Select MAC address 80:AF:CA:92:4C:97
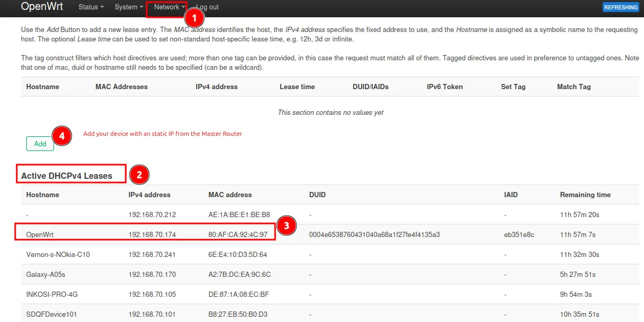Screen dimensions: 644x322 point(238,234)
